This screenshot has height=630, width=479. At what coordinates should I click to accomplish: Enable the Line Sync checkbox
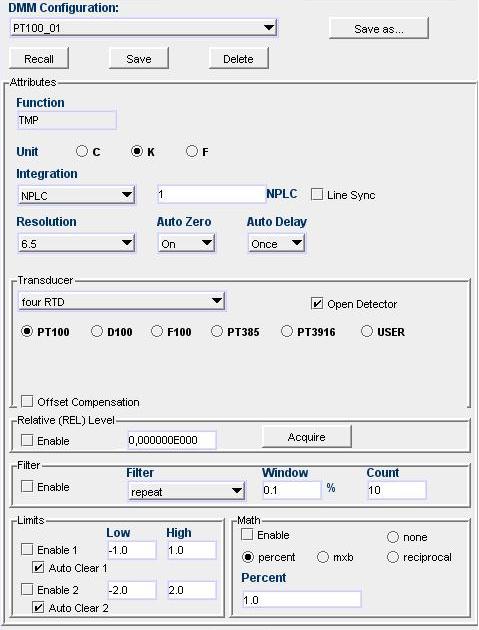[317, 194]
